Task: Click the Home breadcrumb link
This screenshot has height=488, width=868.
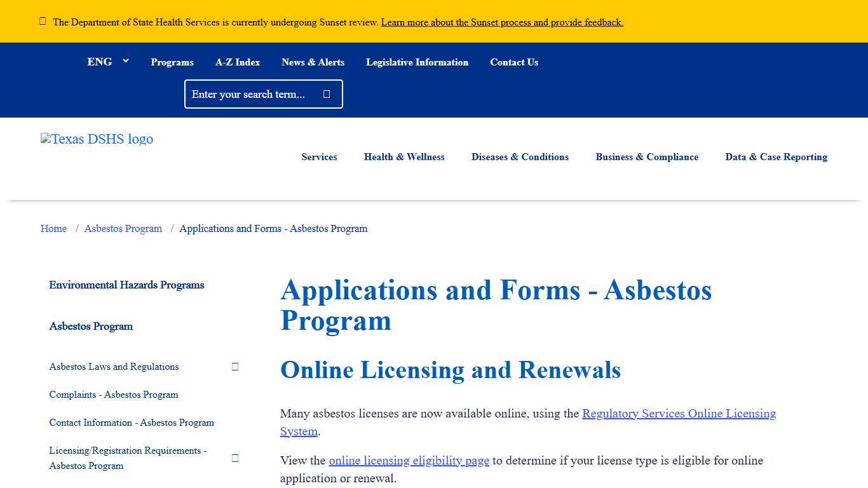Action: [x=53, y=228]
